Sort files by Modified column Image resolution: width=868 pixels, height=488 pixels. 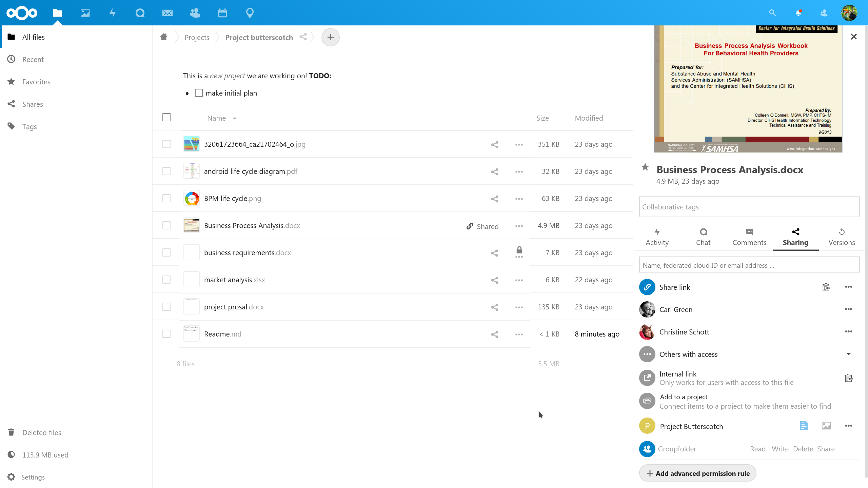pyautogui.click(x=589, y=118)
